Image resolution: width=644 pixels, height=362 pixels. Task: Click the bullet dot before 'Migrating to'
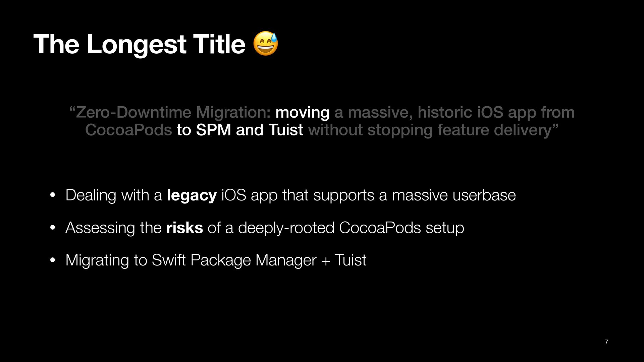pos(52,260)
